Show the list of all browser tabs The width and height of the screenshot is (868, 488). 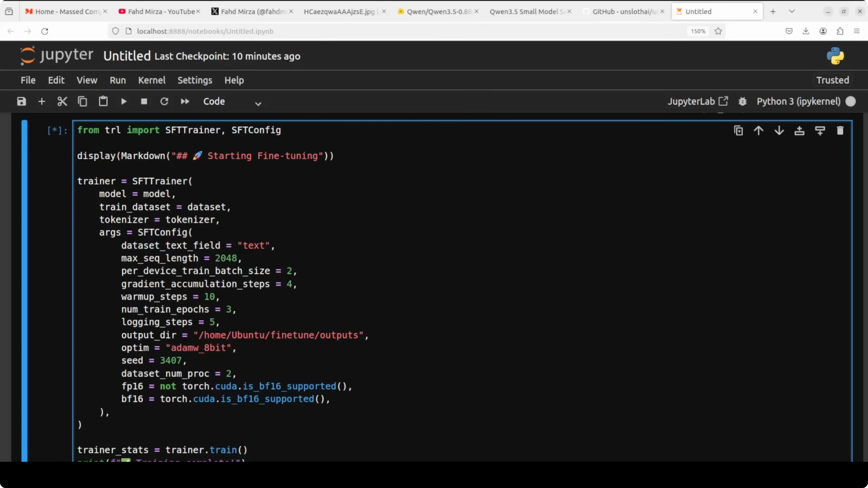792,11
